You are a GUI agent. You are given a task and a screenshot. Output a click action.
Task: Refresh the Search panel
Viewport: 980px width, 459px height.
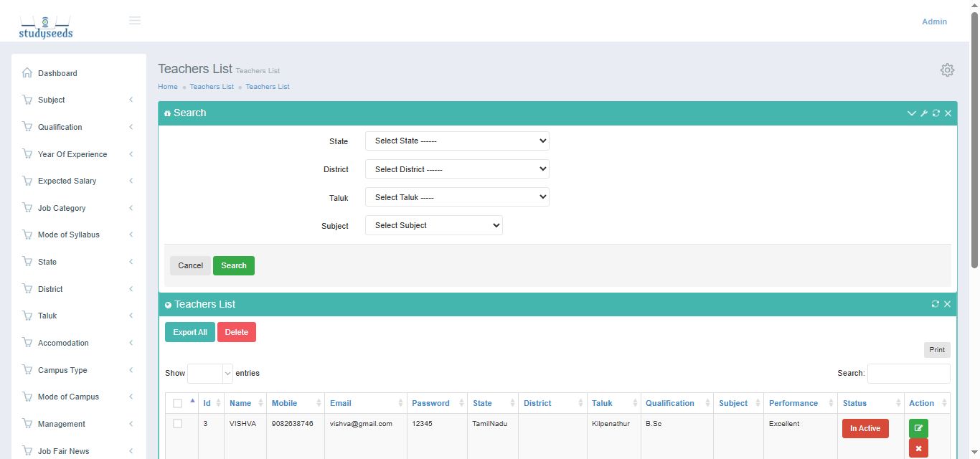click(936, 113)
